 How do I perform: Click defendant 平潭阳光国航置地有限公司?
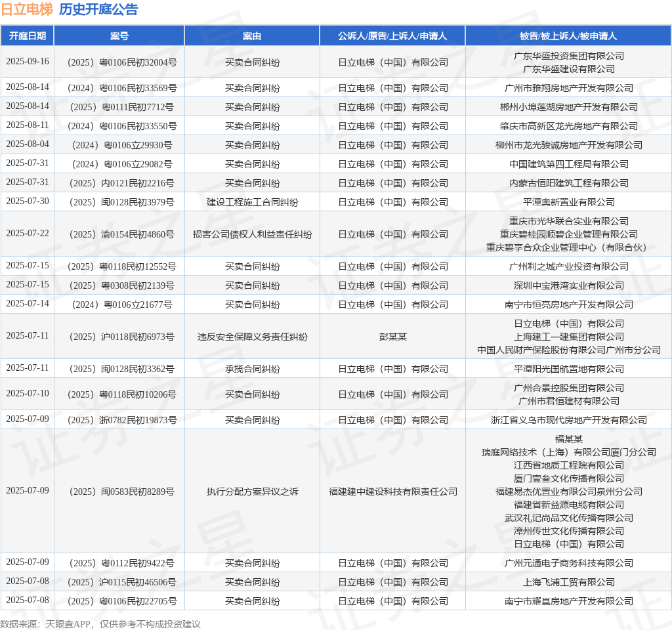tap(569, 369)
